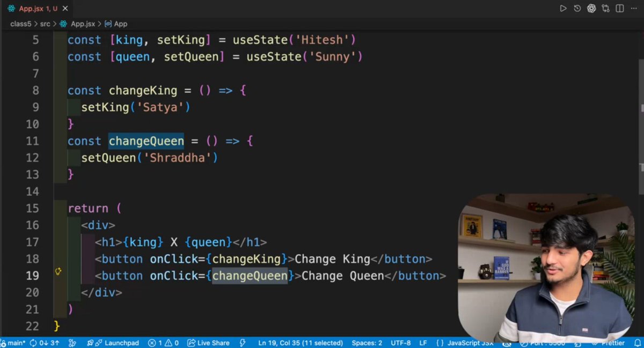Open the src breadcrumb folder
Image resolution: width=644 pixels, height=348 pixels.
point(45,24)
